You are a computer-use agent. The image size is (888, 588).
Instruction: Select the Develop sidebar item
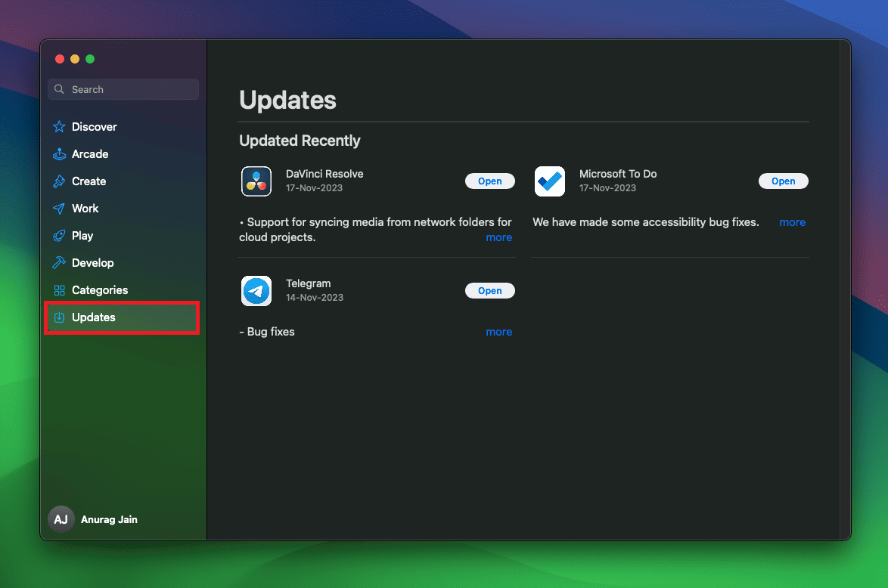coord(122,262)
